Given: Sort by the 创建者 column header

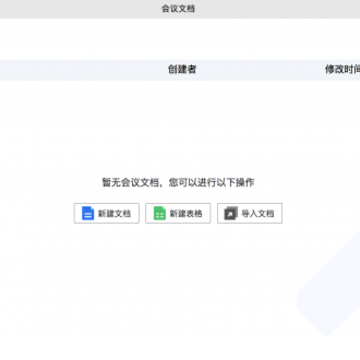Looking at the screenshot, I should coord(182,69).
